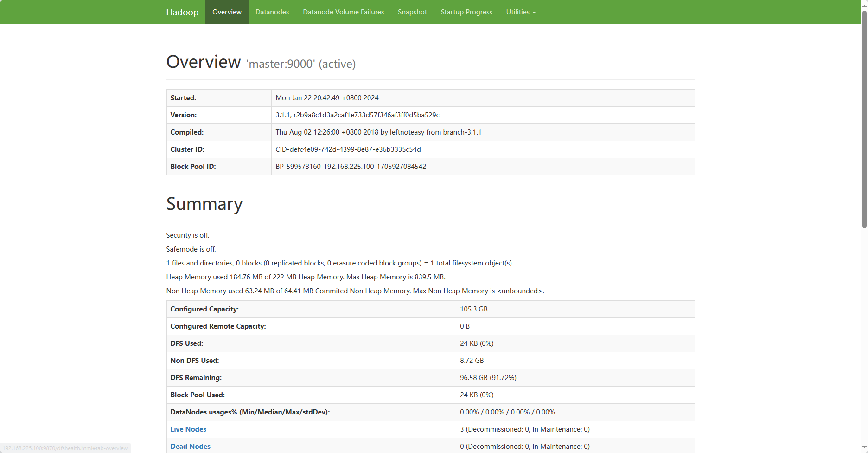This screenshot has height=453, width=868.
Task: Select DFS Used value 24 KB
Action: click(477, 343)
